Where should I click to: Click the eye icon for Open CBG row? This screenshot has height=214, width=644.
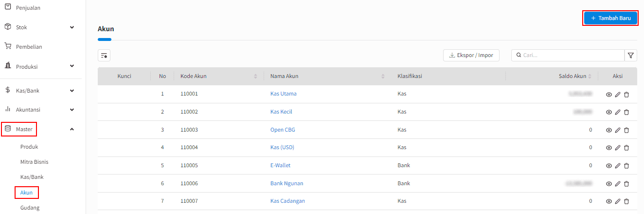(x=608, y=130)
